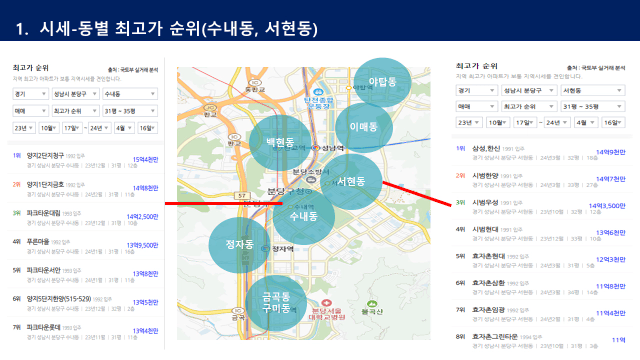640x360 pixels.
Task: Open the 수내동 neighborhood dropdown
Action: coord(130,94)
